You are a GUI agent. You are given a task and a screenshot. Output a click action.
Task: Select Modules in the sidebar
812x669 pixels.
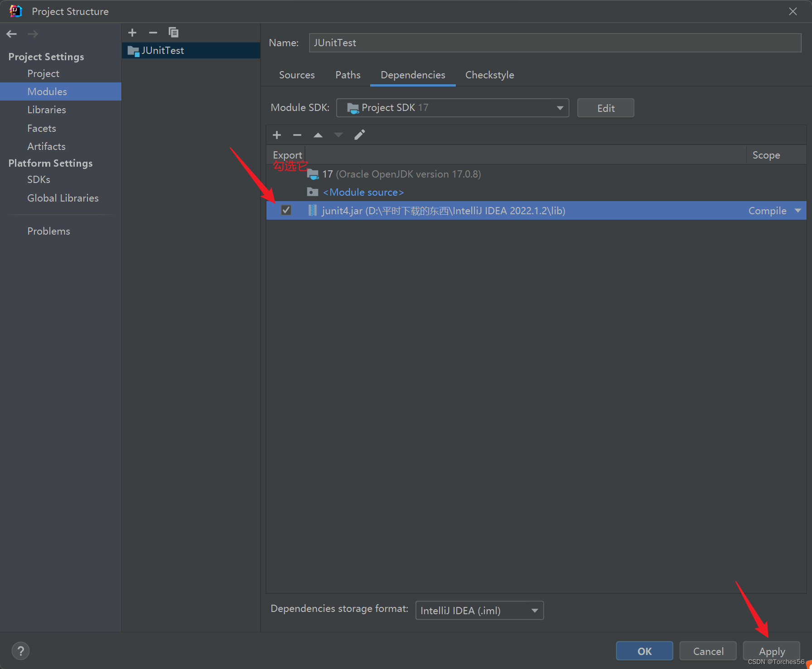(x=47, y=91)
